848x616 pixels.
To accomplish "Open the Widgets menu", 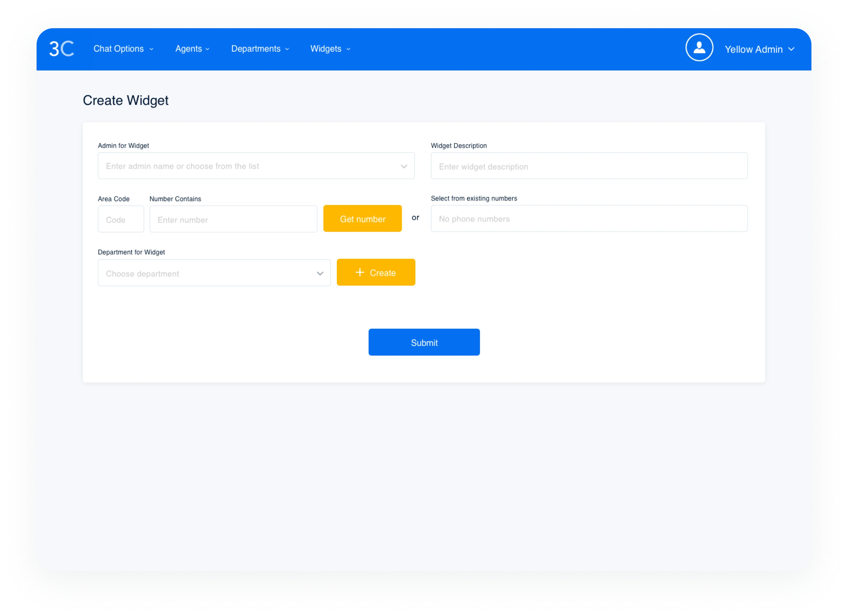I will 326,49.
